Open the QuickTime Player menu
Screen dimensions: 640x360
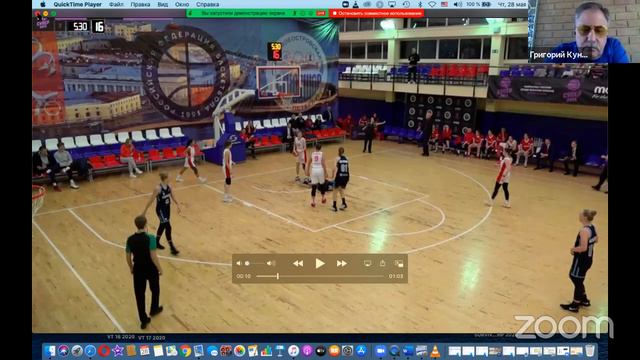pyautogui.click(x=77, y=4)
